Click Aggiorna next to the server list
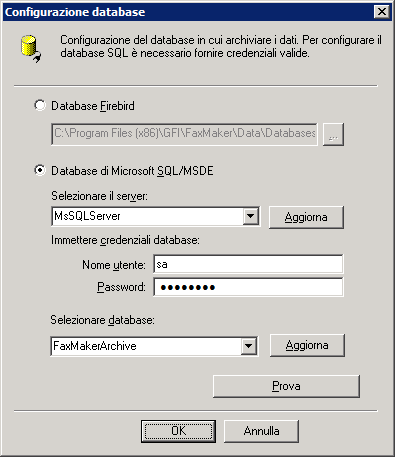The width and height of the screenshot is (395, 457). (306, 217)
